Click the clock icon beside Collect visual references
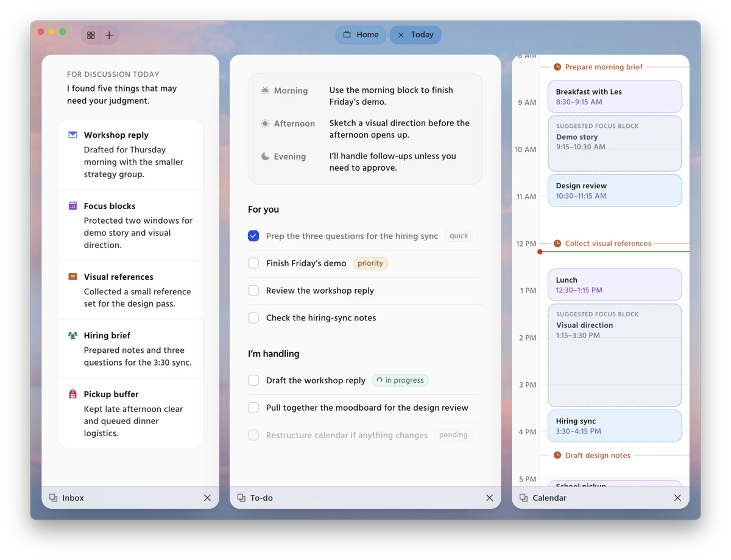This screenshot has width=731, height=560. tap(557, 243)
